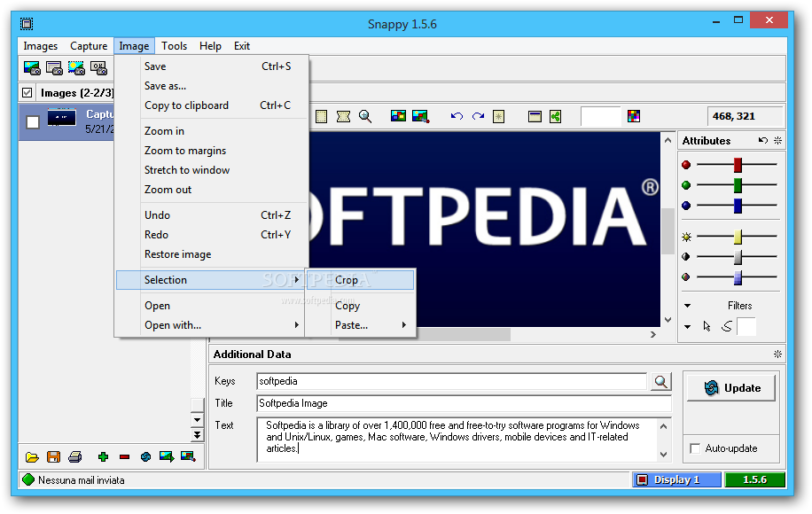812x514 pixels.
Task: Click inside the Keys input field
Action: (451, 381)
